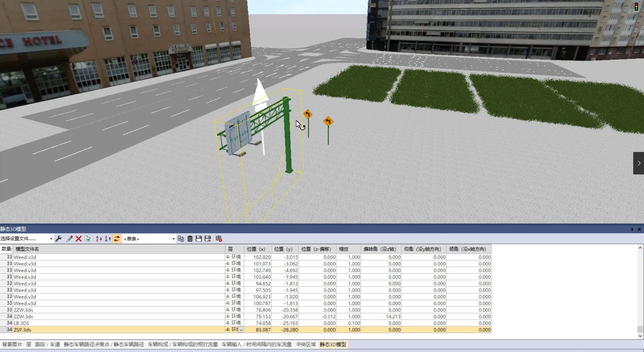Screen dimensions: 644x352
Task: Click the list vertical scrollbar down arrow
Action: 640,336
